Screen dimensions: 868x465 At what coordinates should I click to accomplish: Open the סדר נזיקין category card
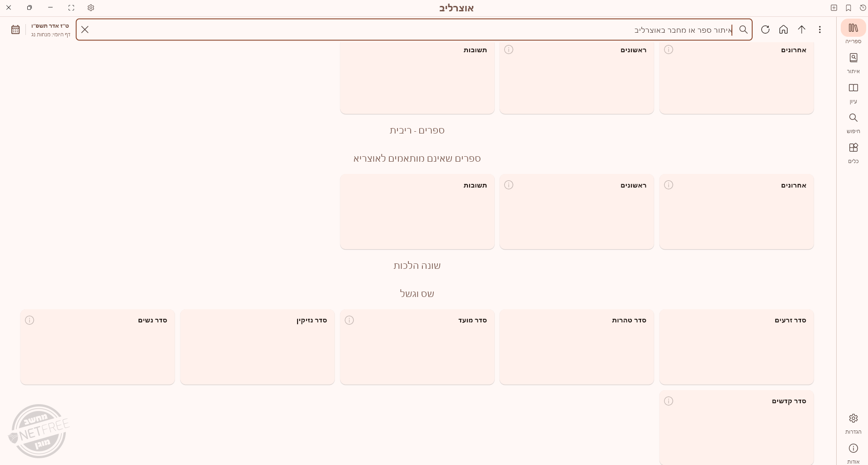pyautogui.click(x=257, y=347)
